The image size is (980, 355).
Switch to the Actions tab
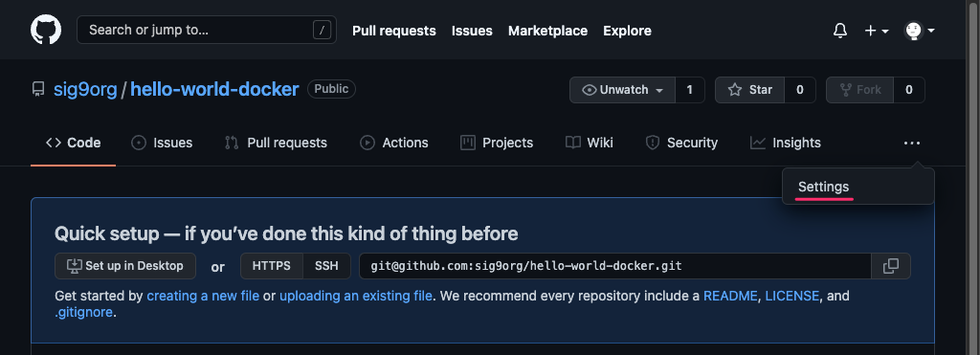pyautogui.click(x=393, y=144)
